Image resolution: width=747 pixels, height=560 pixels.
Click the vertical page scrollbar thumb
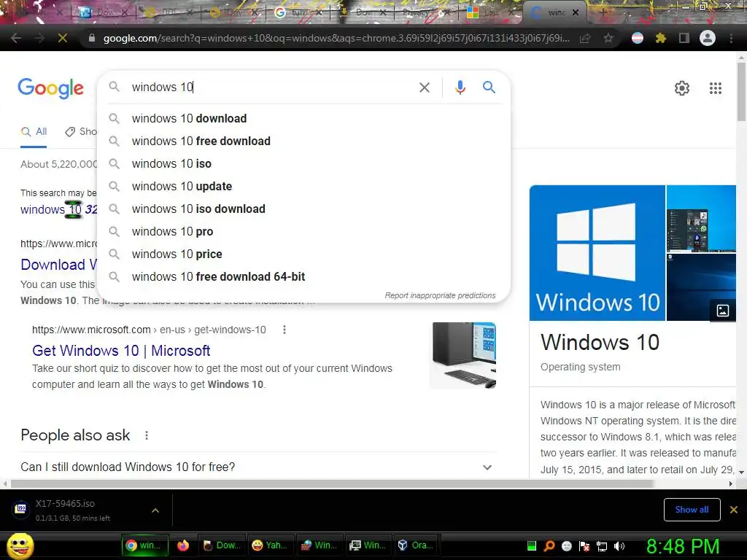click(741, 91)
